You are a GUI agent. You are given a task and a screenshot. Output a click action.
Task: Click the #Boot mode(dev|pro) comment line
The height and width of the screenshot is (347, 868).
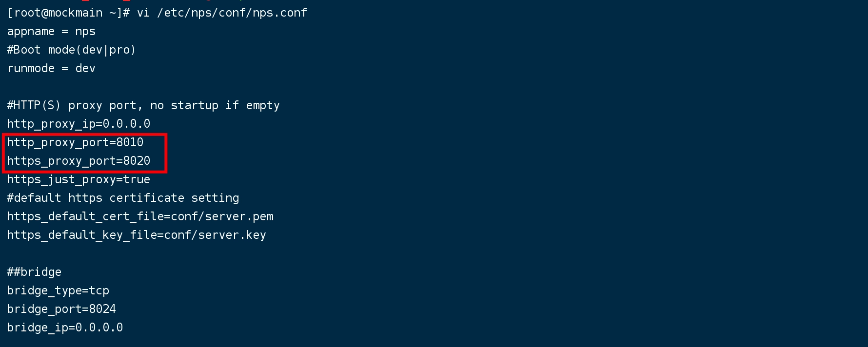(71, 50)
